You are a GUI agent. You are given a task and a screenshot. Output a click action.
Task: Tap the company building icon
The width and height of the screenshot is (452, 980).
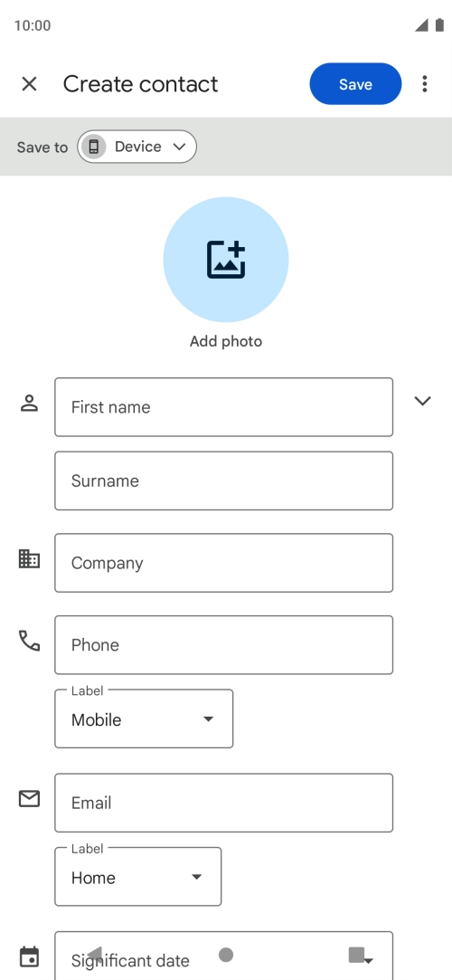click(x=29, y=558)
